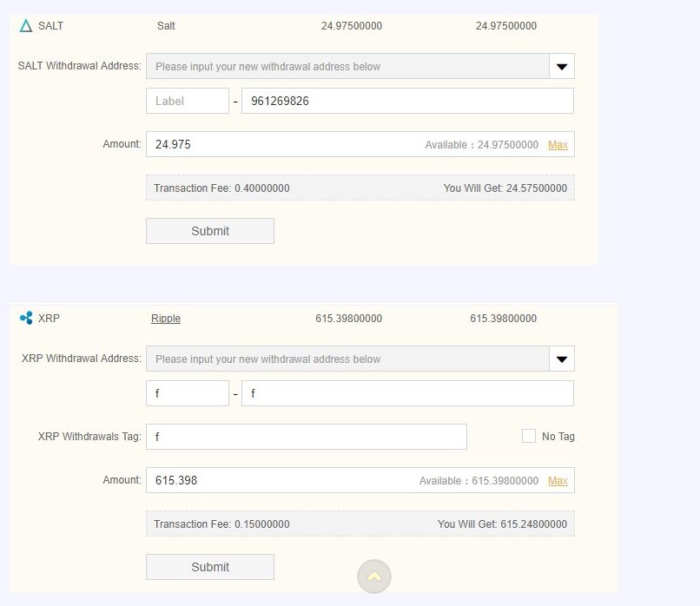This screenshot has height=606, width=700.
Task: Click the Available 615.39800000 text
Action: coord(479,481)
